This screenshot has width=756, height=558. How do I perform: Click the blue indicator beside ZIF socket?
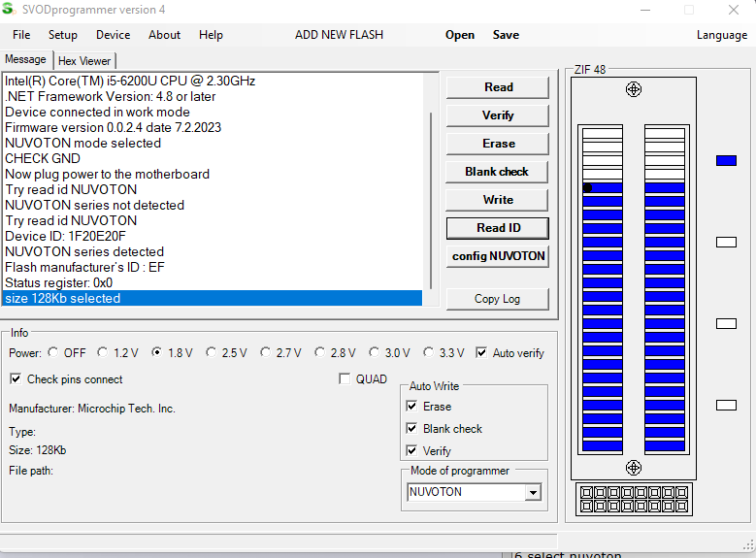pos(726,160)
